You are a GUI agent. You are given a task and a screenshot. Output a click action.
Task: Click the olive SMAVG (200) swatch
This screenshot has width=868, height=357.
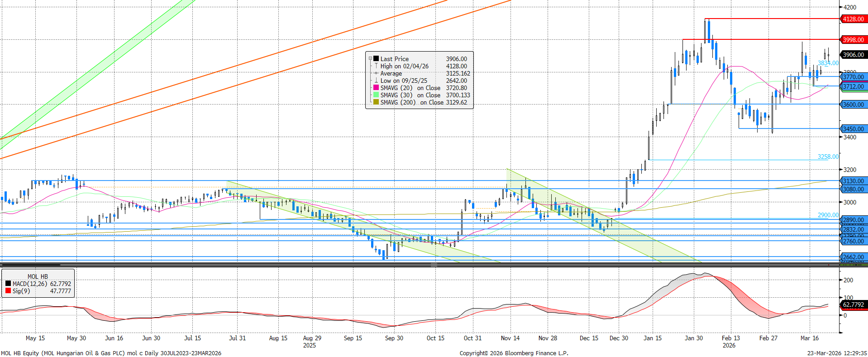[376, 102]
